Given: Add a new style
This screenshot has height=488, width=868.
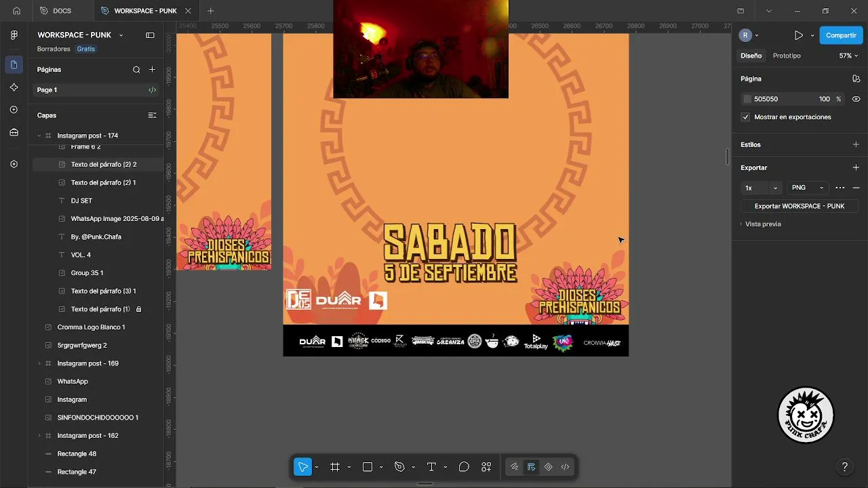Looking at the screenshot, I should (x=856, y=144).
